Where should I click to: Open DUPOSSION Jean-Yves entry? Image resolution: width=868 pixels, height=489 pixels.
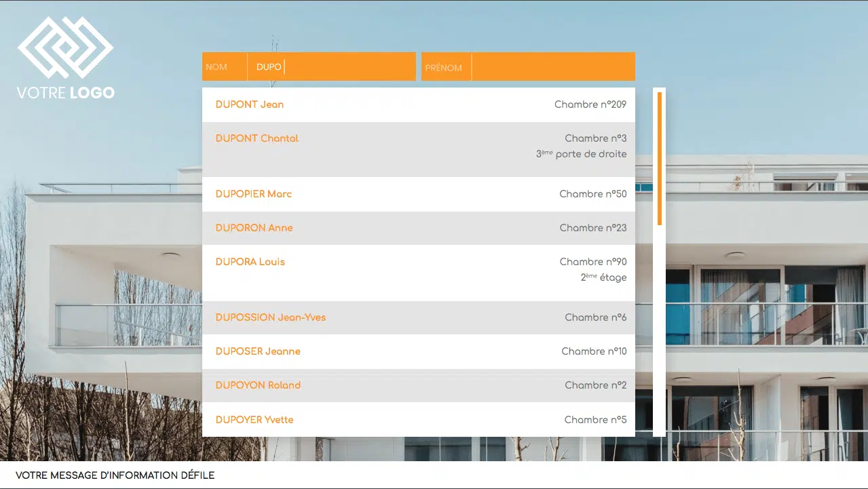270,317
